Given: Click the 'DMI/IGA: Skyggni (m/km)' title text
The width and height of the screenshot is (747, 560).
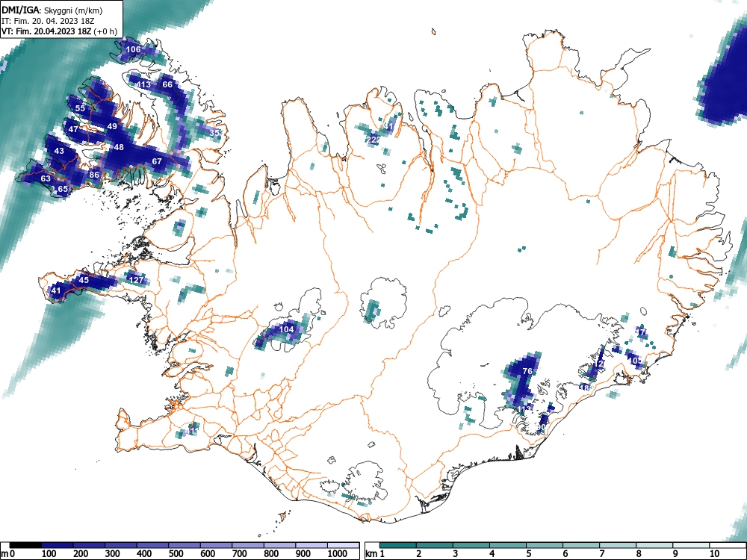Looking at the screenshot, I should pos(52,10).
